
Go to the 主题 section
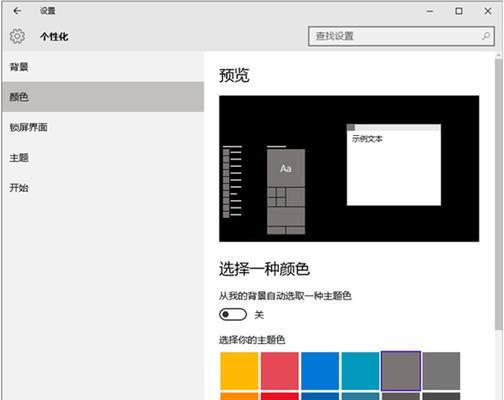click(103, 158)
